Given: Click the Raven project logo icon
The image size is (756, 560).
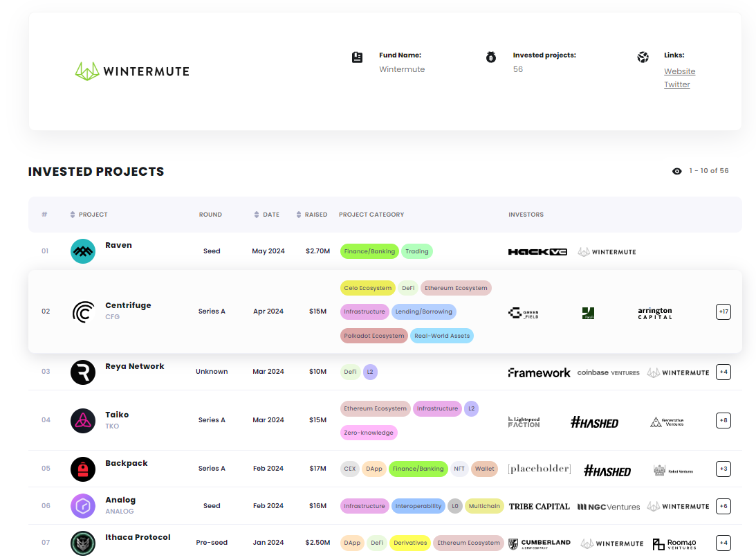Looking at the screenshot, I should tap(83, 251).
